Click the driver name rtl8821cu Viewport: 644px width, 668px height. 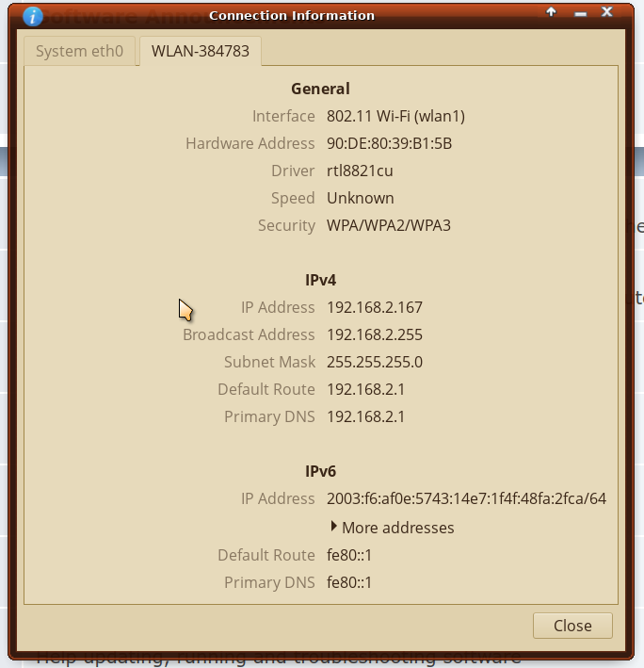pyautogui.click(x=360, y=171)
